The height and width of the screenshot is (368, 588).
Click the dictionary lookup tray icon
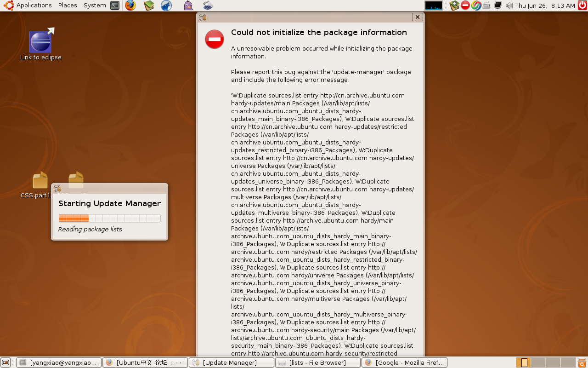pos(454,6)
